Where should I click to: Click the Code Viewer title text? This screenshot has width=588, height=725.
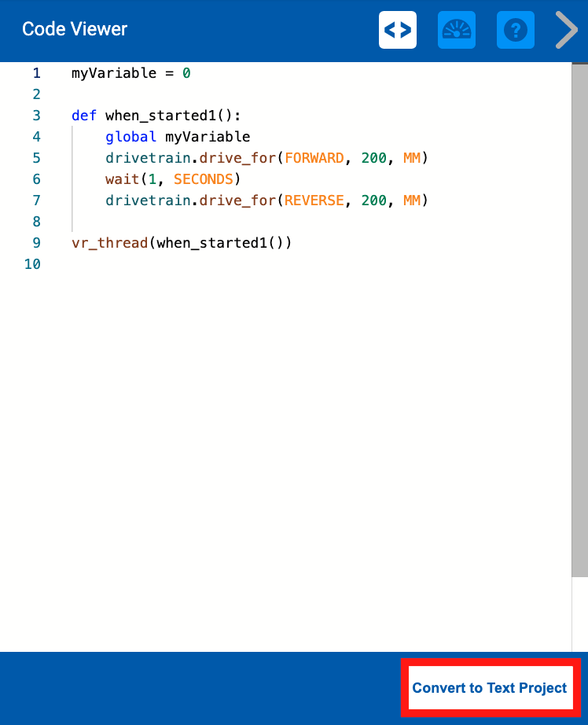click(75, 30)
